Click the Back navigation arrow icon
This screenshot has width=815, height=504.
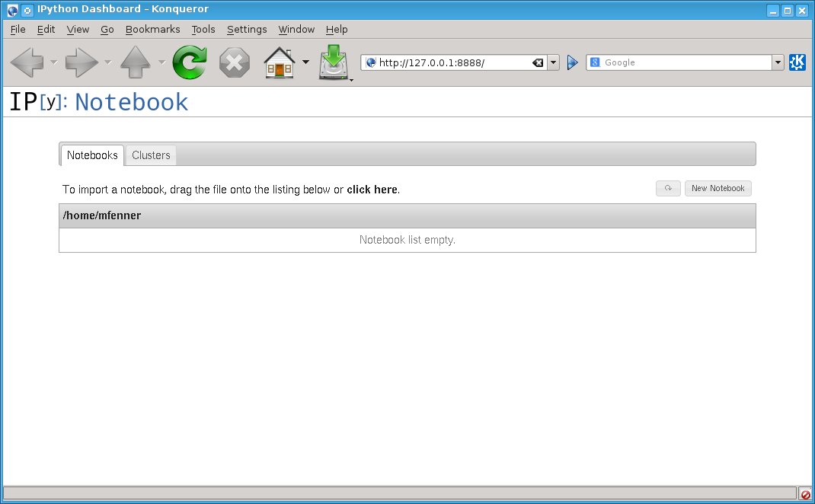(26, 62)
